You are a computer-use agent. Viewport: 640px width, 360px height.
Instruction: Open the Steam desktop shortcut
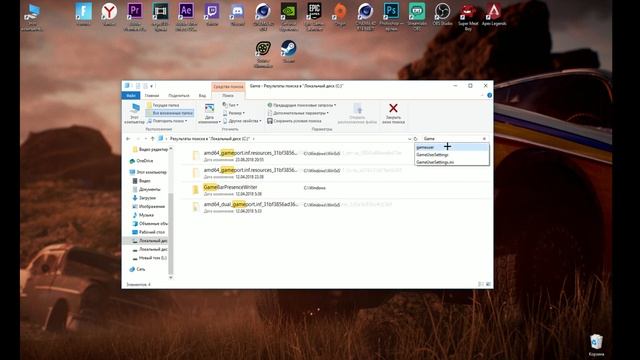289,50
